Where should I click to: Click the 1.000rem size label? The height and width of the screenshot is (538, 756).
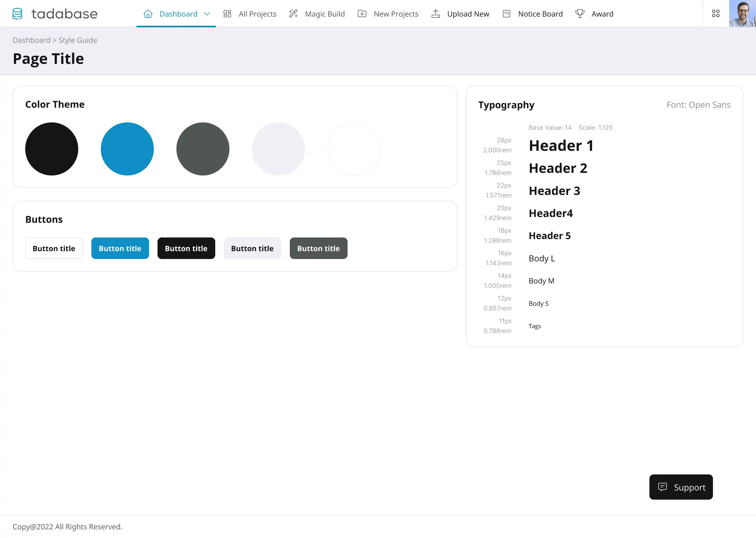(497, 285)
